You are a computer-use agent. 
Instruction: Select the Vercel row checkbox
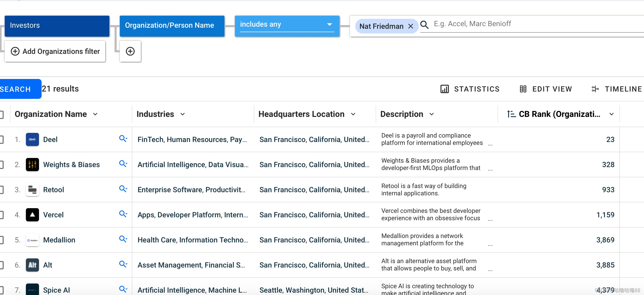1,215
